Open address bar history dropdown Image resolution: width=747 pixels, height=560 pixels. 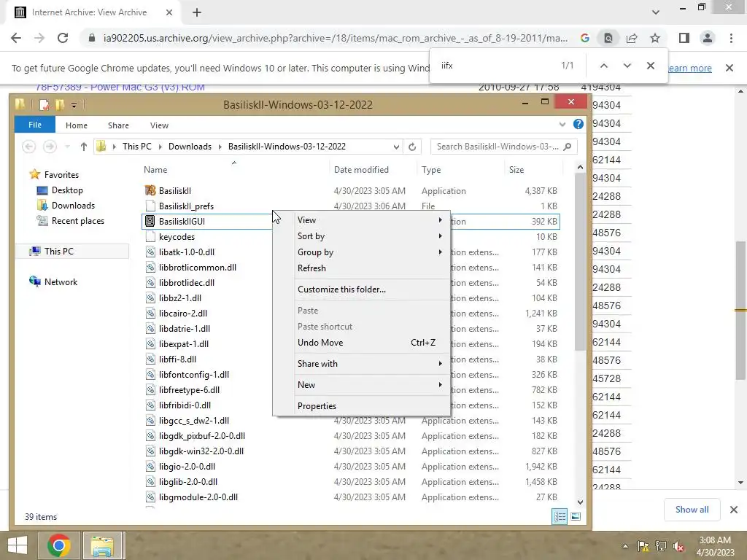pyautogui.click(x=396, y=147)
